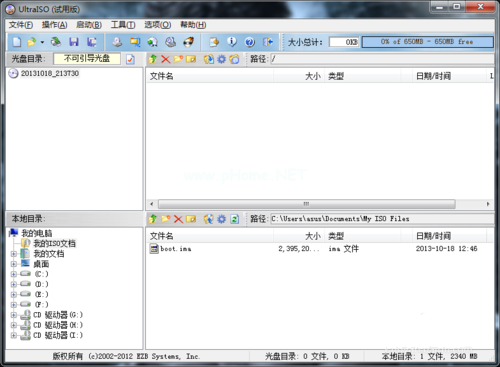
Task: Click the left arrow of the image pane scrollbar
Action: [152, 204]
